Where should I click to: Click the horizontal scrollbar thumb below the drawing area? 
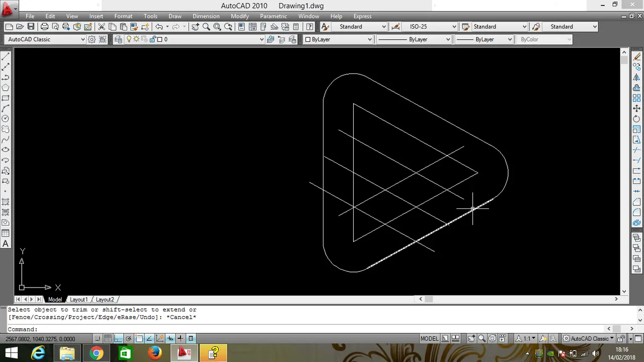tap(429, 299)
